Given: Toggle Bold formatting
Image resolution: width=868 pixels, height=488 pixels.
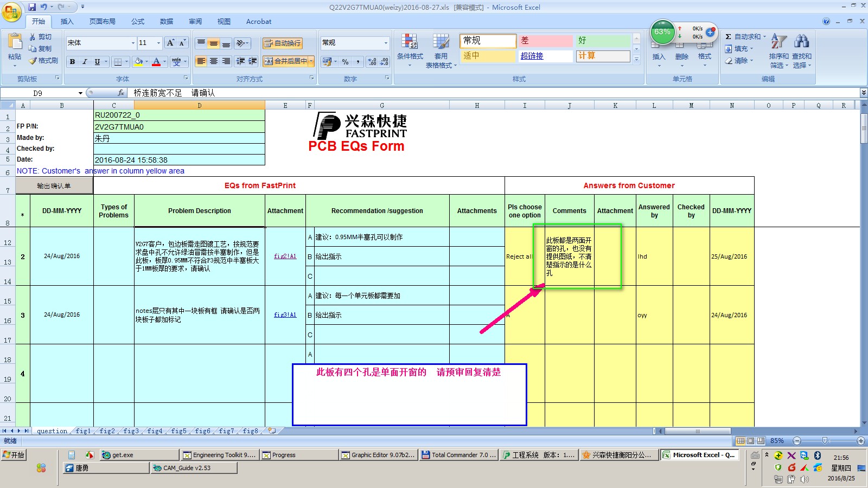Looking at the screenshot, I should click(72, 62).
